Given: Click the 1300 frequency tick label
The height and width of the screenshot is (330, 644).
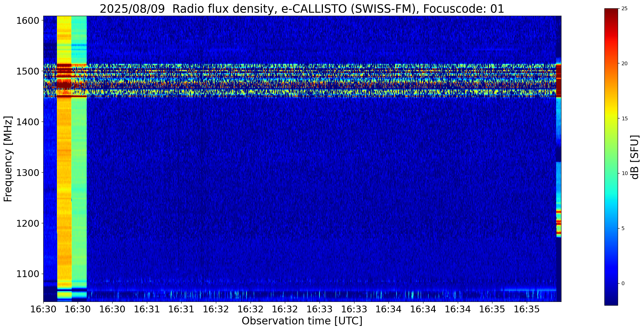Looking at the screenshot, I should [x=28, y=173].
